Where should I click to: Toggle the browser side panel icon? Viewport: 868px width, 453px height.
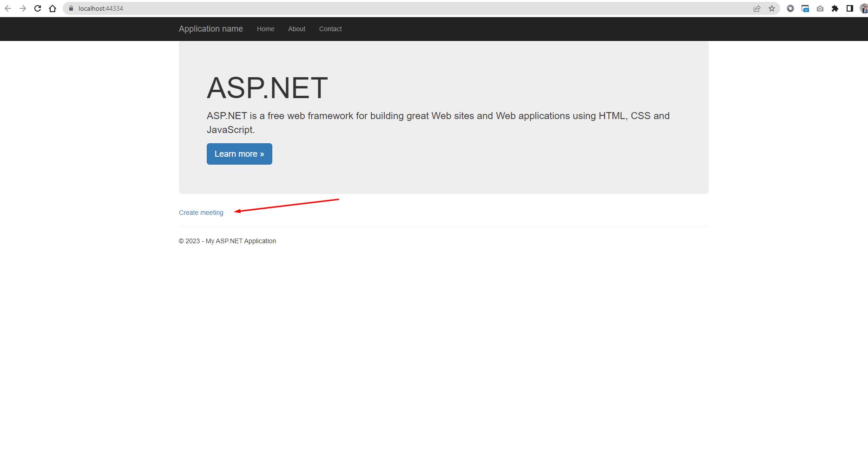(x=850, y=8)
